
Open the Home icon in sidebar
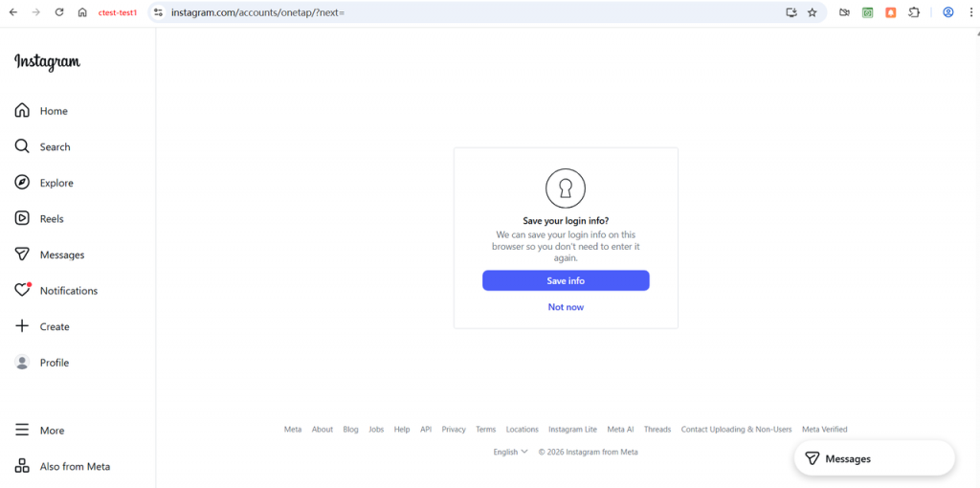click(22, 111)
